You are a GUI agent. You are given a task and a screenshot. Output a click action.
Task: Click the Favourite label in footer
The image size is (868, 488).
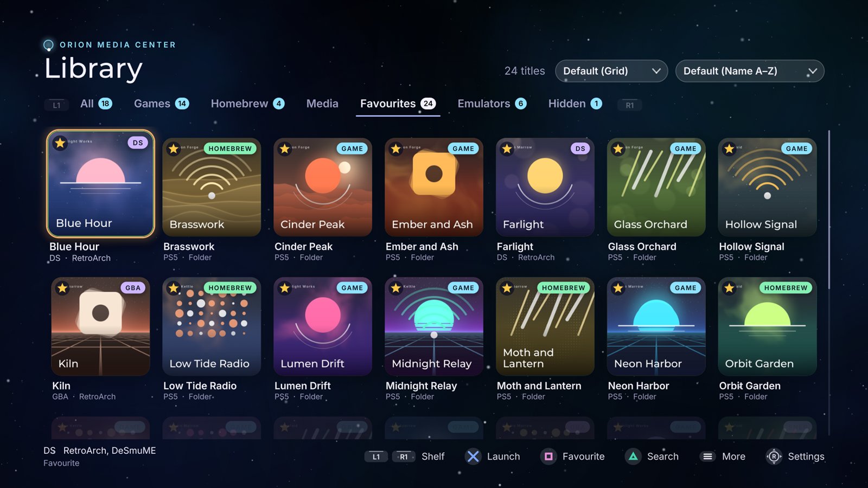point(584,457)
